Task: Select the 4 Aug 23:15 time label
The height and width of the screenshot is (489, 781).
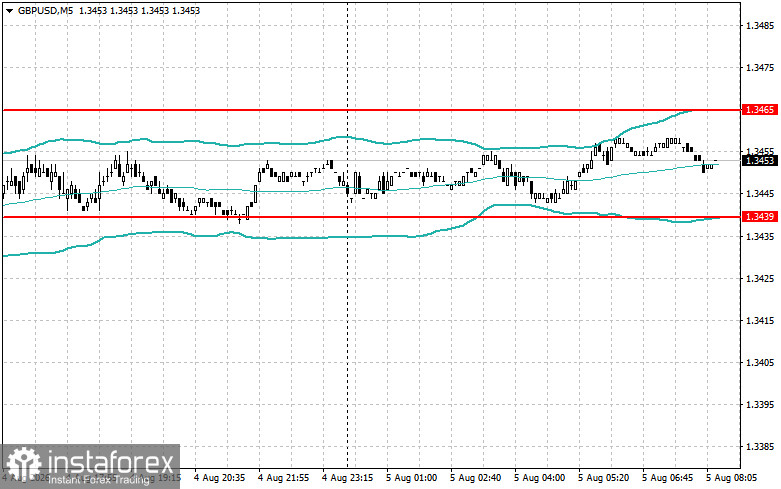Action: pos(347,478)
